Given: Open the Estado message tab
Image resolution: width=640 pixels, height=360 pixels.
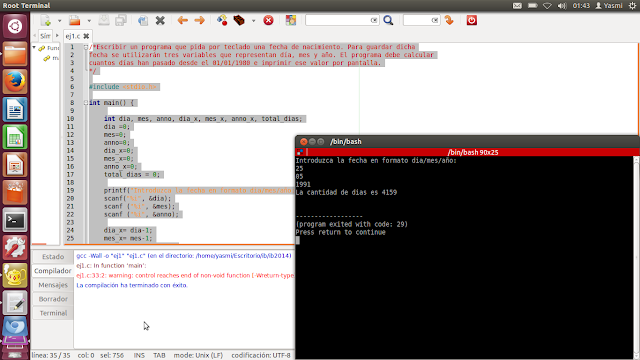Looking at the screenshot, I should click(x=53, y=257).
